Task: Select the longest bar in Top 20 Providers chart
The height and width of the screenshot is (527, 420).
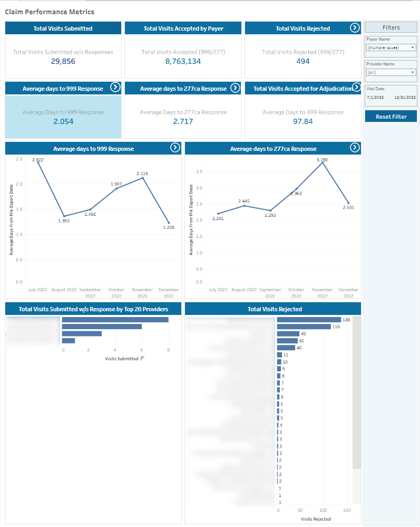Action: [115, 320]
